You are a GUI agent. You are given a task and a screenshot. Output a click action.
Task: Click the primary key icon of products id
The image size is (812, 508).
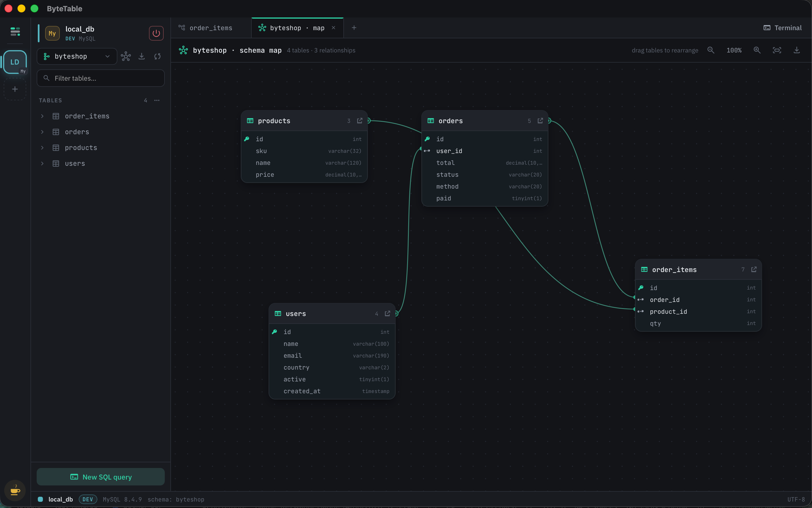[247, 139]
